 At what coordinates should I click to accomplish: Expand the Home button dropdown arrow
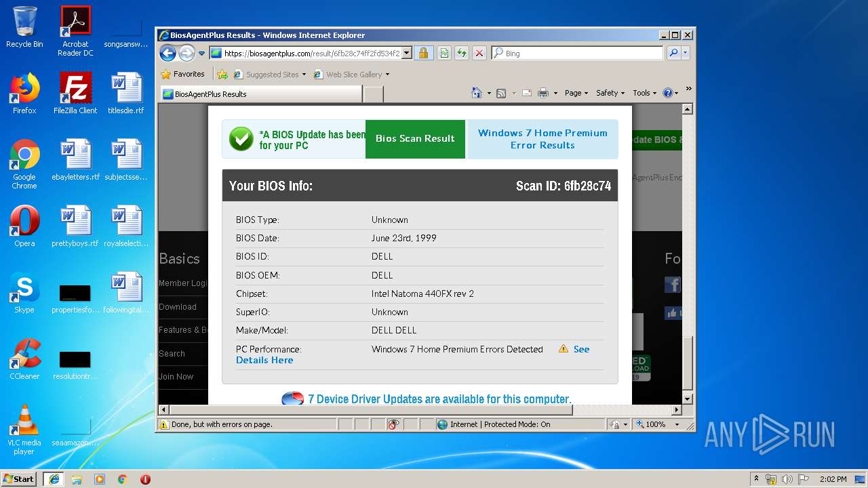click(489, 94)
